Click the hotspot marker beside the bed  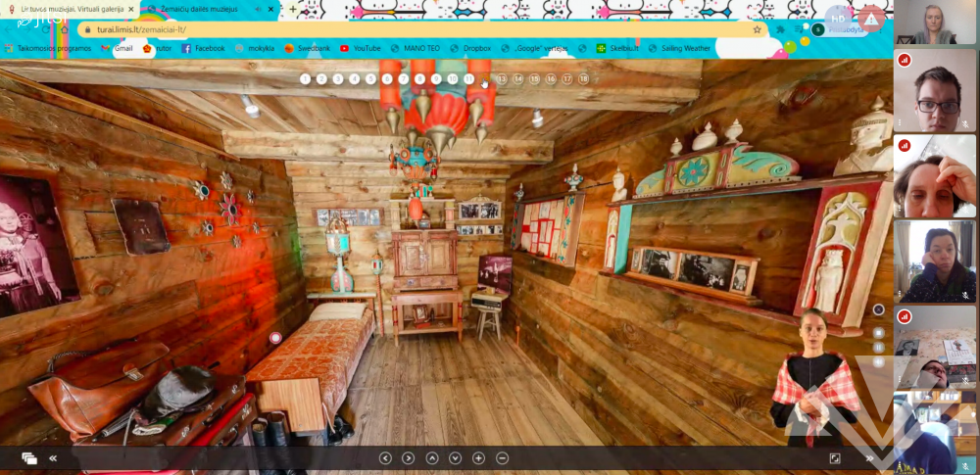coord(275,338)
